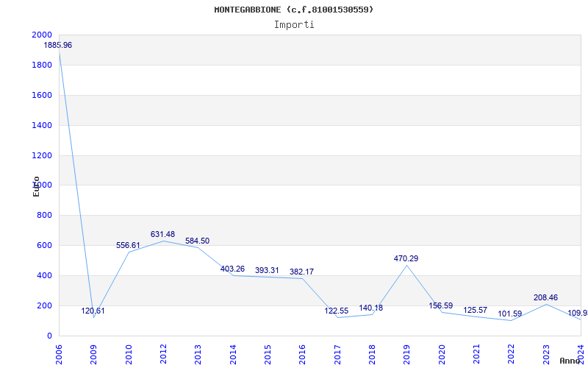Click the 2021 x-axis label

coord(476,355)
